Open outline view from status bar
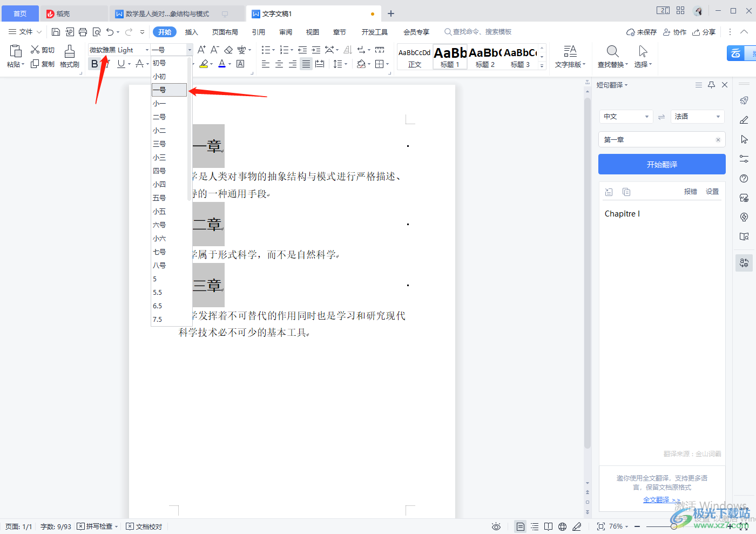The height and width of the screenshot is (534, 756). coord(535,526)
